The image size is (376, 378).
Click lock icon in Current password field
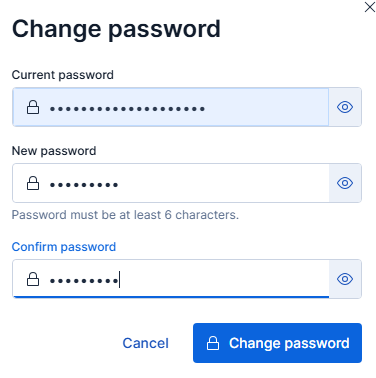(x=33, y=107)
